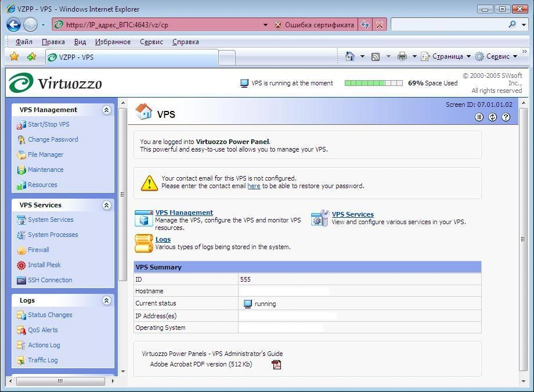Screen dimensions: 534x392
Task: Open the Избранное menu
Action: point(113,42)
